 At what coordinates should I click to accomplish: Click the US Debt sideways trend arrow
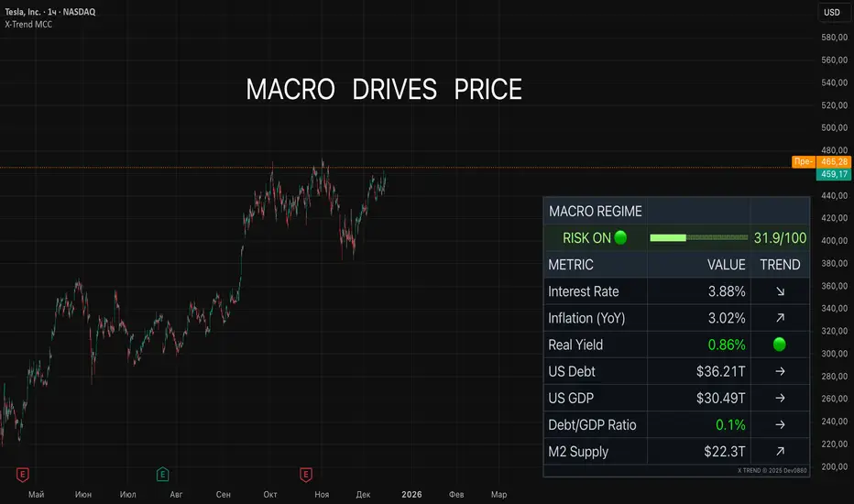(780, 371)
